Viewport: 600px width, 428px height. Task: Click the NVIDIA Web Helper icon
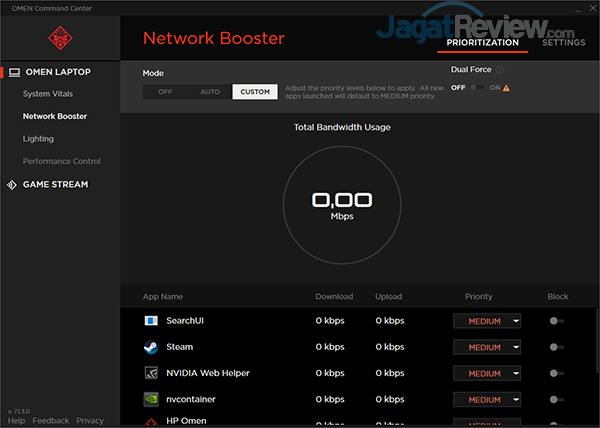151,373
